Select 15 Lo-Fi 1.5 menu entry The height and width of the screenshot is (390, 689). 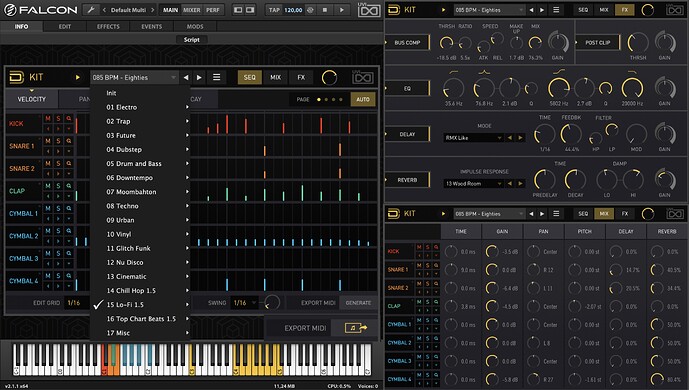141,304
